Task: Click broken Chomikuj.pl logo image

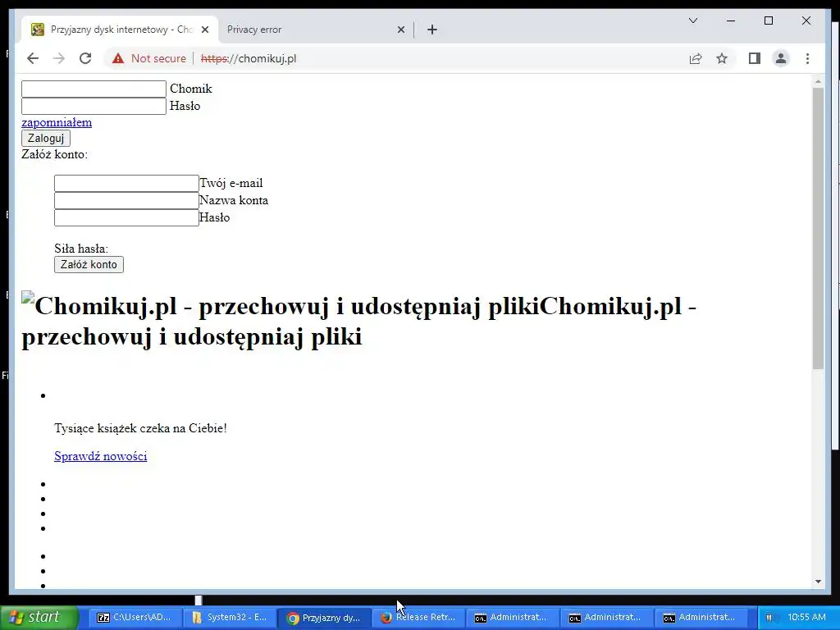Action: click(x=28, y=299)
